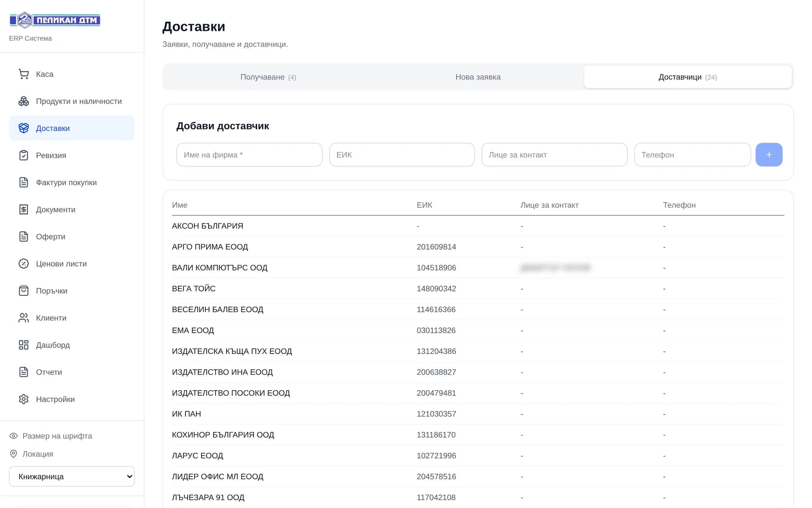The height and width of the screenshot is (508, 812).
Task: Click the Ревизия clipboard-check icon
Action: pos(24,155)
